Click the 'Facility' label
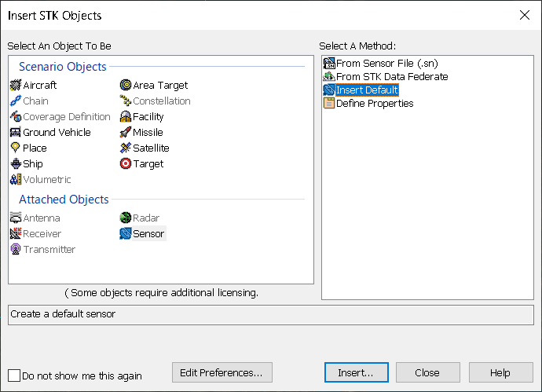Screen dimensions: 542x392 (148, 117)
